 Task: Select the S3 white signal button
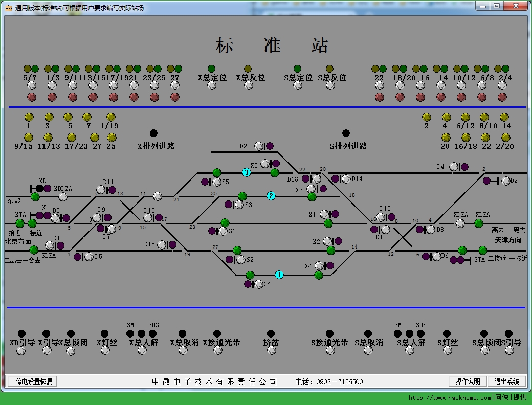point(239,205)
